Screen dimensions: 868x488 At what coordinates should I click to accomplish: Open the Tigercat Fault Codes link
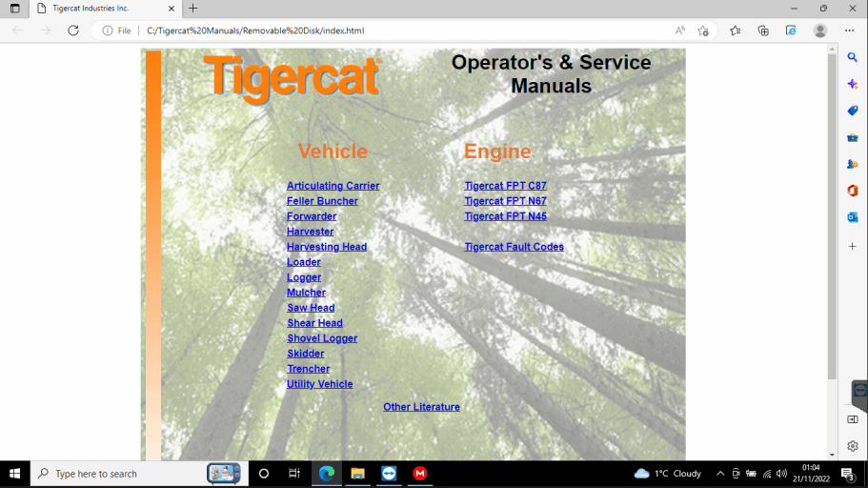point(514,247)
